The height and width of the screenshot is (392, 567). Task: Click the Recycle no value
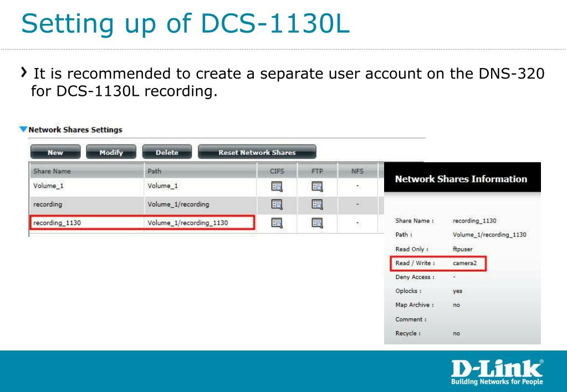tap(456, 333)
